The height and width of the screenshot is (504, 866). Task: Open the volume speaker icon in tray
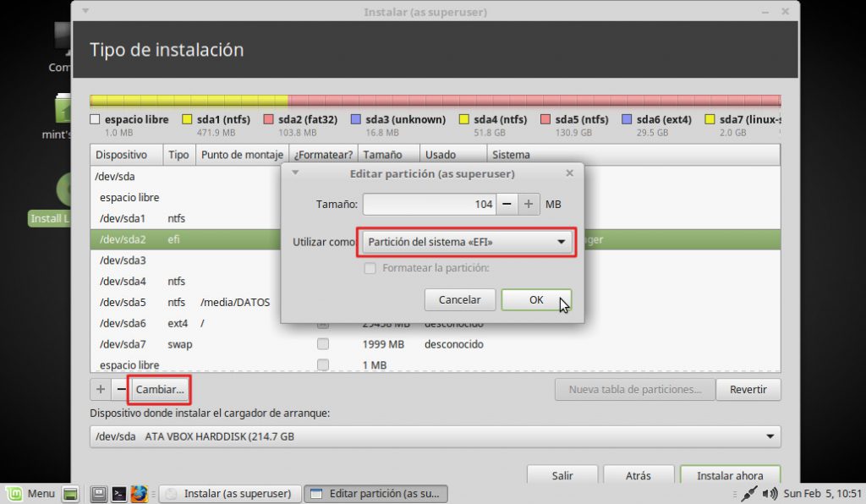point(769,493)
